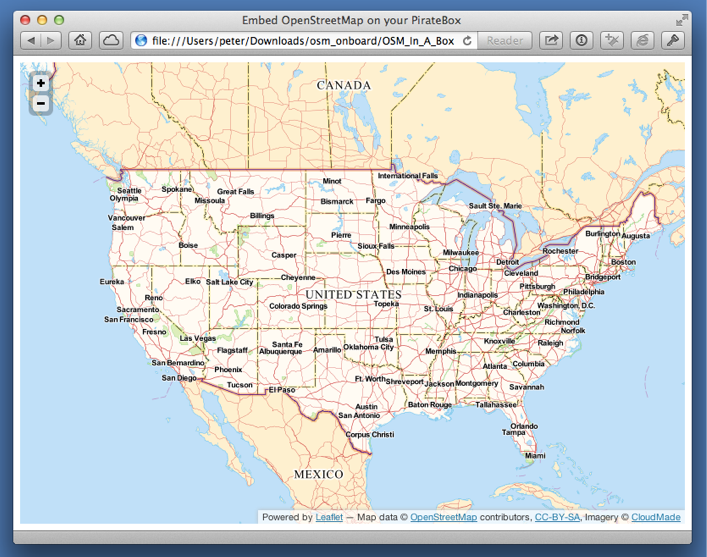Open the Share button in toolbar
The image size is (707, 557).
click(x=551, y=40)
